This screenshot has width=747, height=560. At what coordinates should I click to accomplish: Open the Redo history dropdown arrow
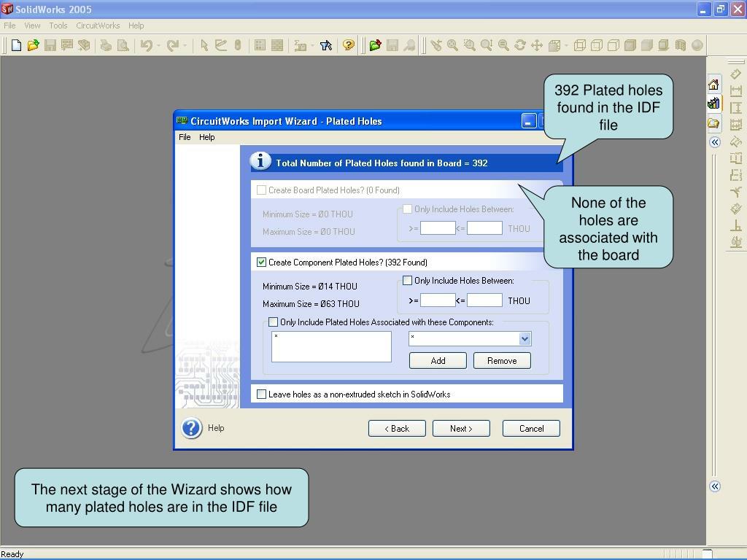(x=185, y=45)
